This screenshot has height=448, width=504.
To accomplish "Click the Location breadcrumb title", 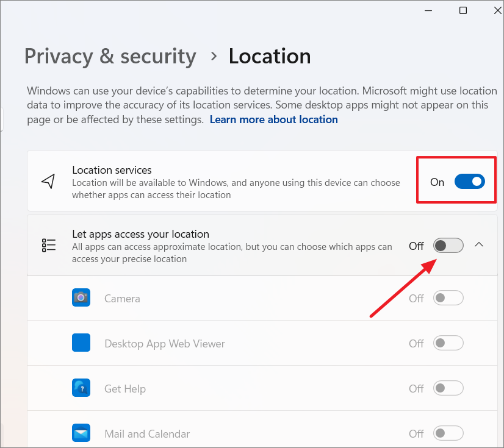I will [x=270, y=57].
